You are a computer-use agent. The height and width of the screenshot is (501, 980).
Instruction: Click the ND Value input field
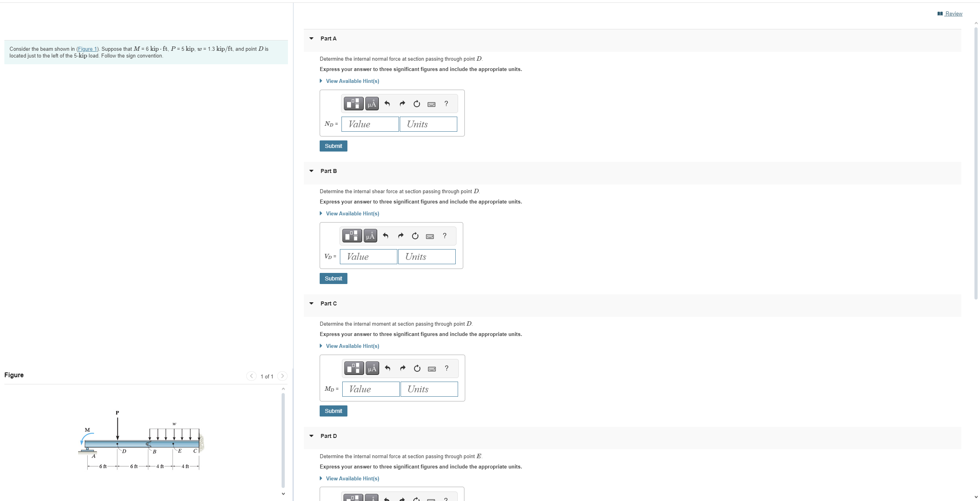click(x=370, y=124)
